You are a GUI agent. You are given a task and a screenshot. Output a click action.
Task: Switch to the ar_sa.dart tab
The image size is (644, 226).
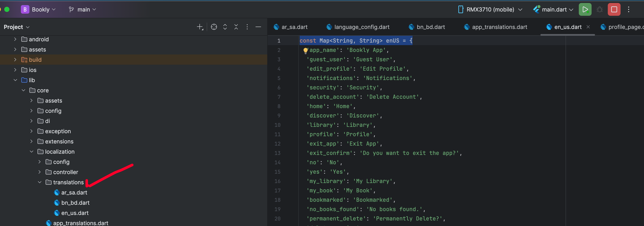pos(291,27)
